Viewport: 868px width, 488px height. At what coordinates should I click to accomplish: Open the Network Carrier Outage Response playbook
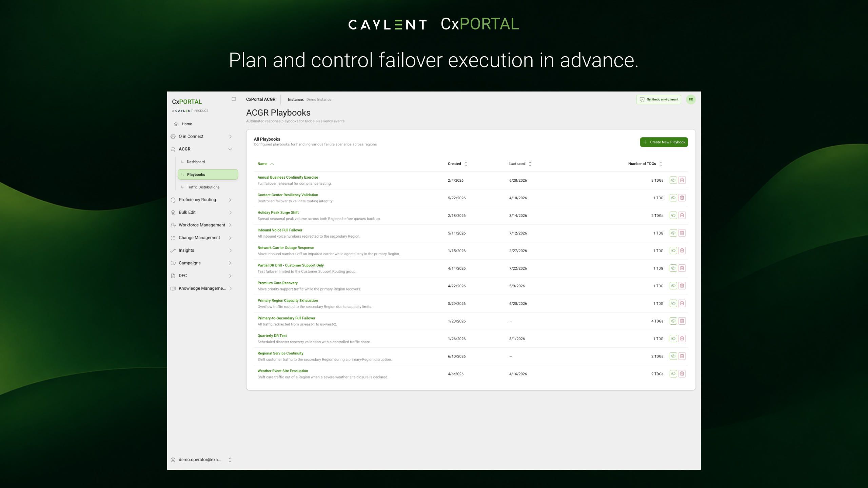(x=286, y=248)
